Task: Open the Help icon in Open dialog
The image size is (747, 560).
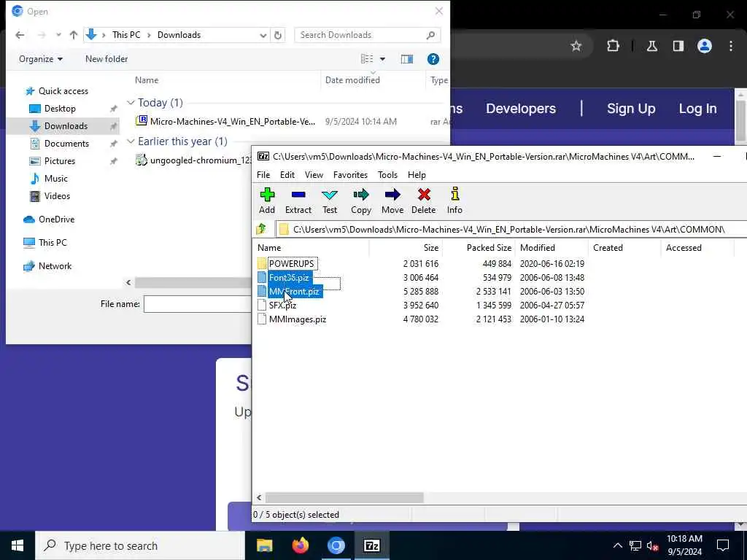Action: click(x=433, y=59)
